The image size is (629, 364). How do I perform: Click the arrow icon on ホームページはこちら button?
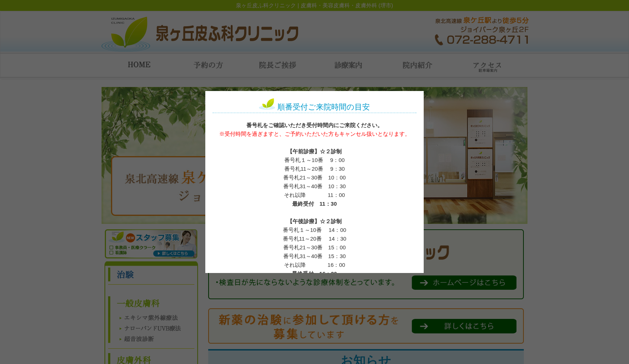coord(423,282)
